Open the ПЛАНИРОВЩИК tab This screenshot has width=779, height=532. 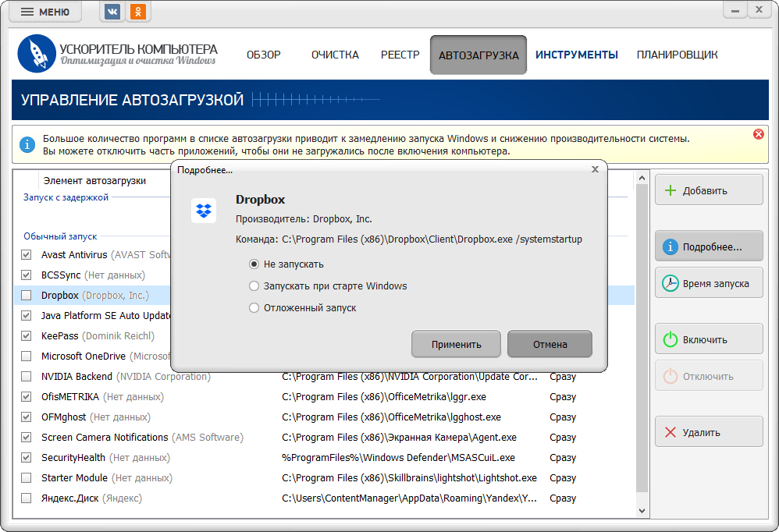click(678, 55)
